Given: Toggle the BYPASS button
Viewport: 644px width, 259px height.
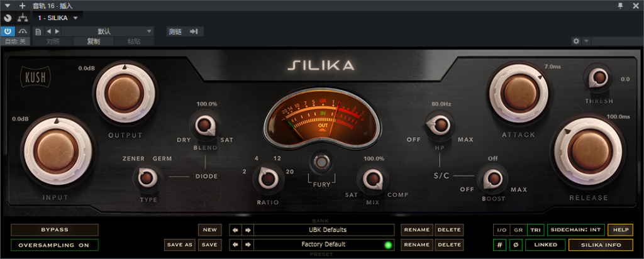Looking at the screenshot, I should coord(55,230).
